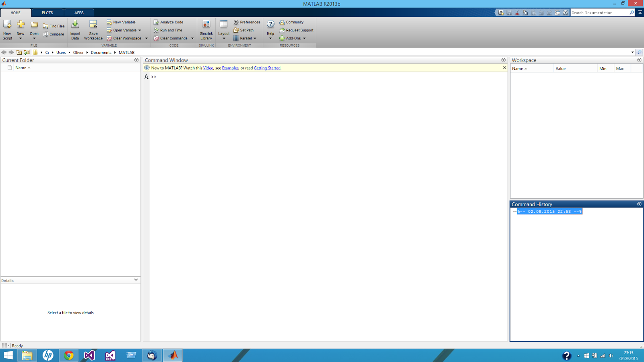
Task: Click the search magnifier in Search Documentation
Action: click(x=632, y=13)
